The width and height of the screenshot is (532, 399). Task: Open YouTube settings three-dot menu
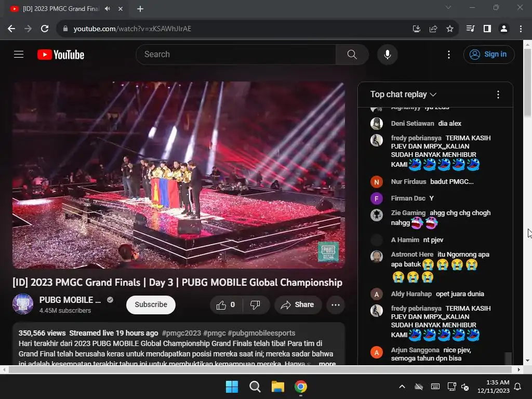click(448, 55)
